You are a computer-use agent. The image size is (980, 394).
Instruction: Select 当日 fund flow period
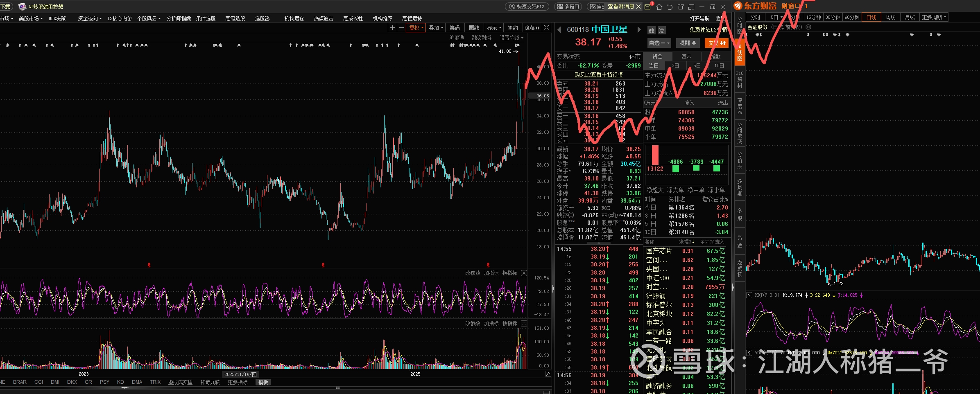(654, 65)
